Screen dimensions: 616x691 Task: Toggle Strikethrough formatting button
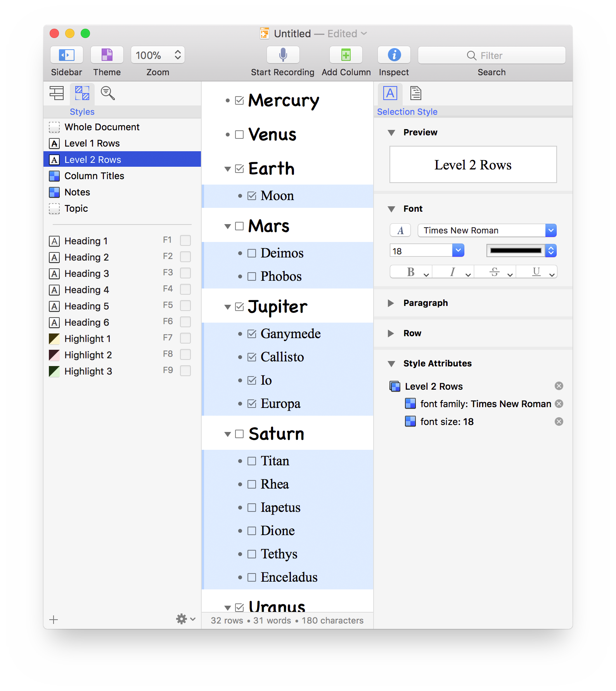click(495, 272)
